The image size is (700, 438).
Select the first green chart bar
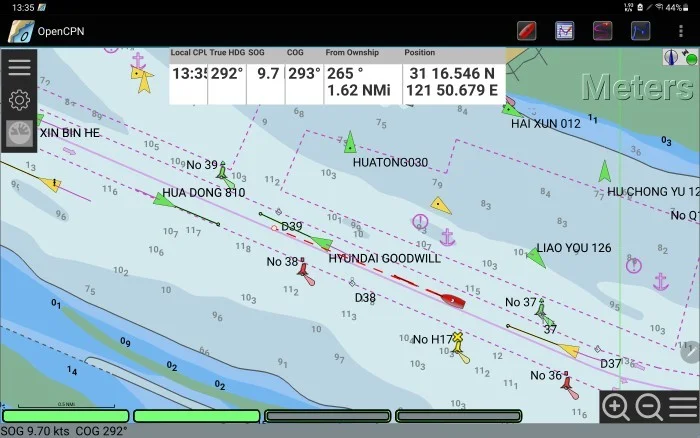[66, 416]
